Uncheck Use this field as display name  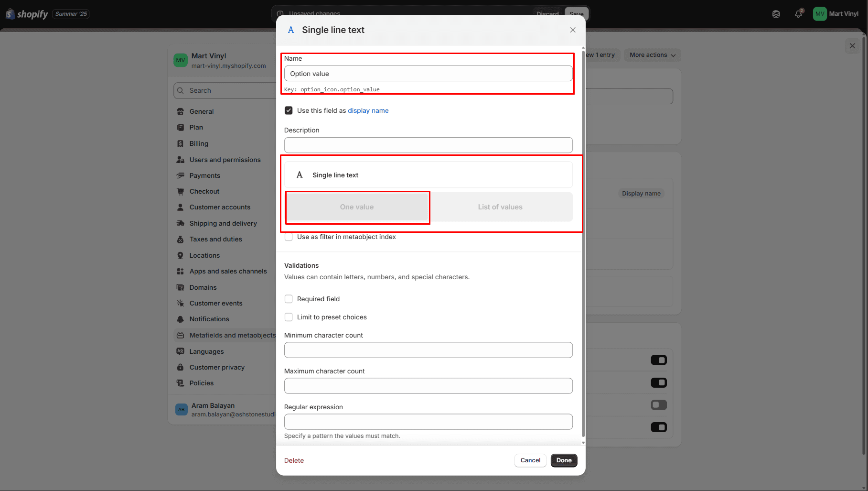[x=289, y=110]
